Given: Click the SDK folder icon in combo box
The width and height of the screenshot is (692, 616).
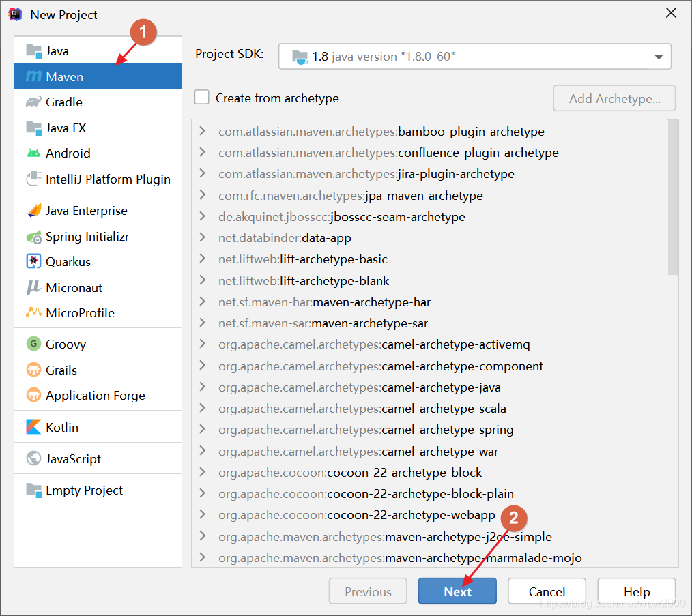Looking at the screenshot, I should point(300,57).
